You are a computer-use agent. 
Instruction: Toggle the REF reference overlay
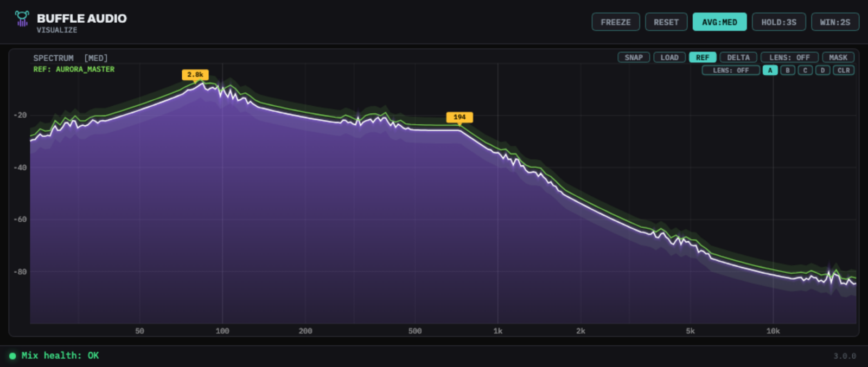(x=703, y=57)
